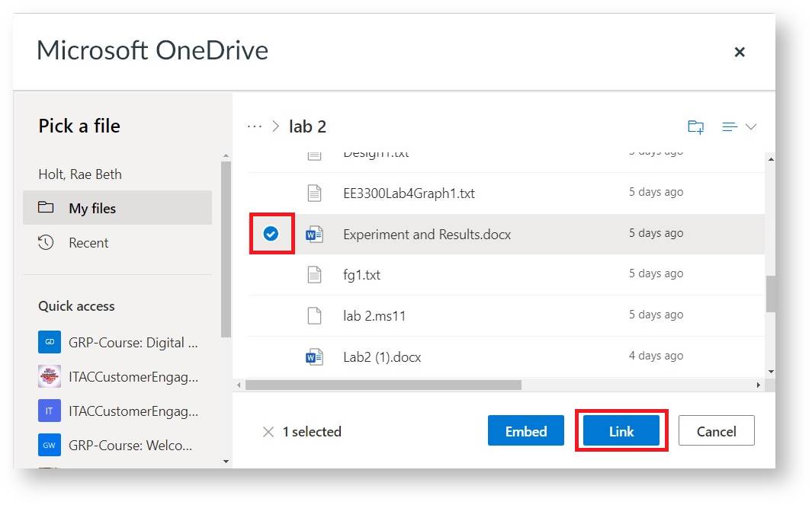Switch to the lab 2 breadcrumb folder
812x505 pixels.
[307, 126]
